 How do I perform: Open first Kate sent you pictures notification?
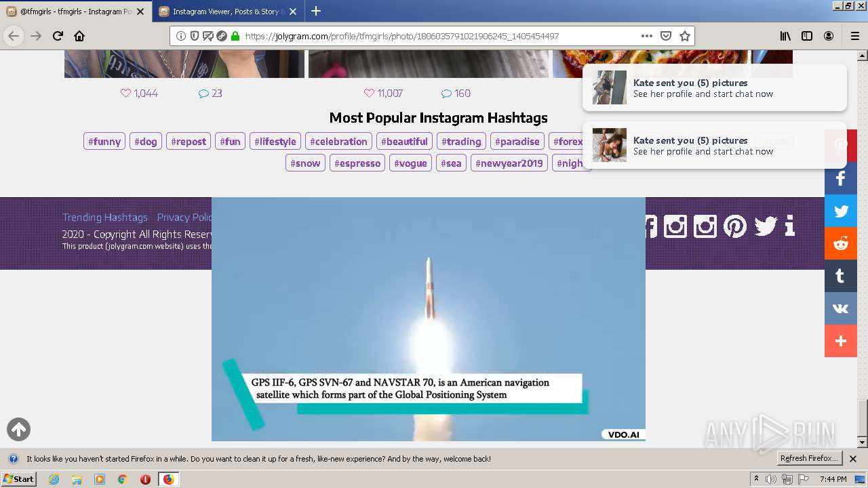coord(715,87)
